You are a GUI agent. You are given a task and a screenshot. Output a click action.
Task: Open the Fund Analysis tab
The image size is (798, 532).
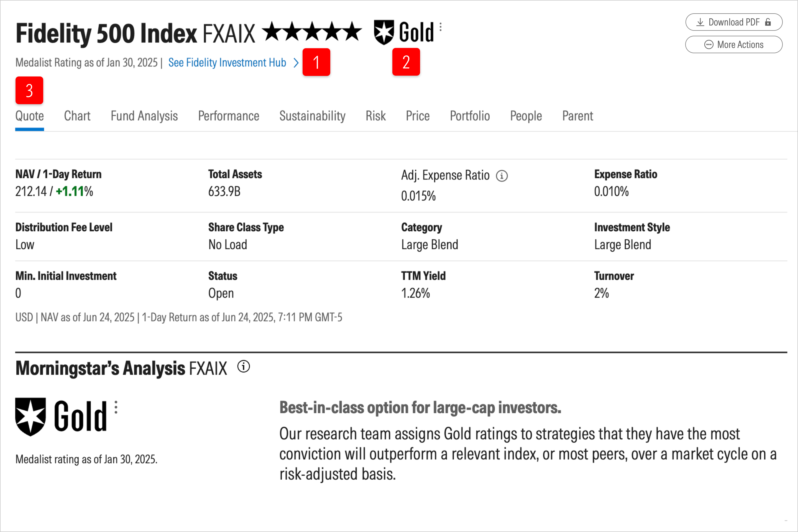[144, 116]
